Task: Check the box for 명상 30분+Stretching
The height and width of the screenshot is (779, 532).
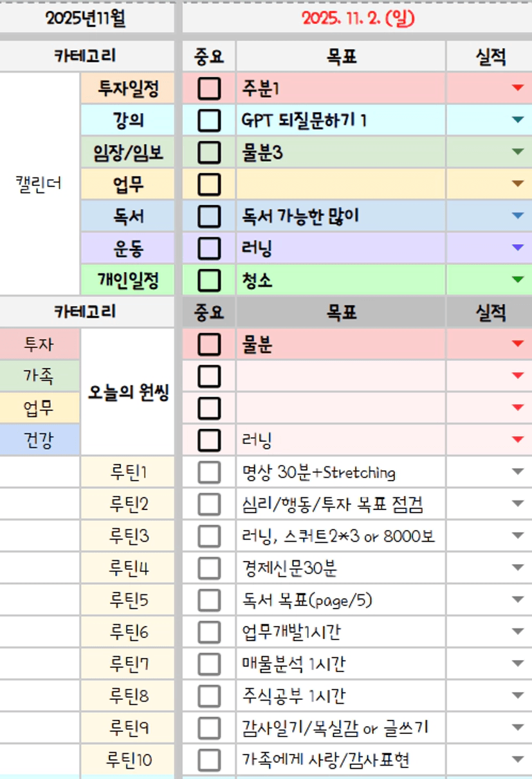Action: (x=209, y=473)
